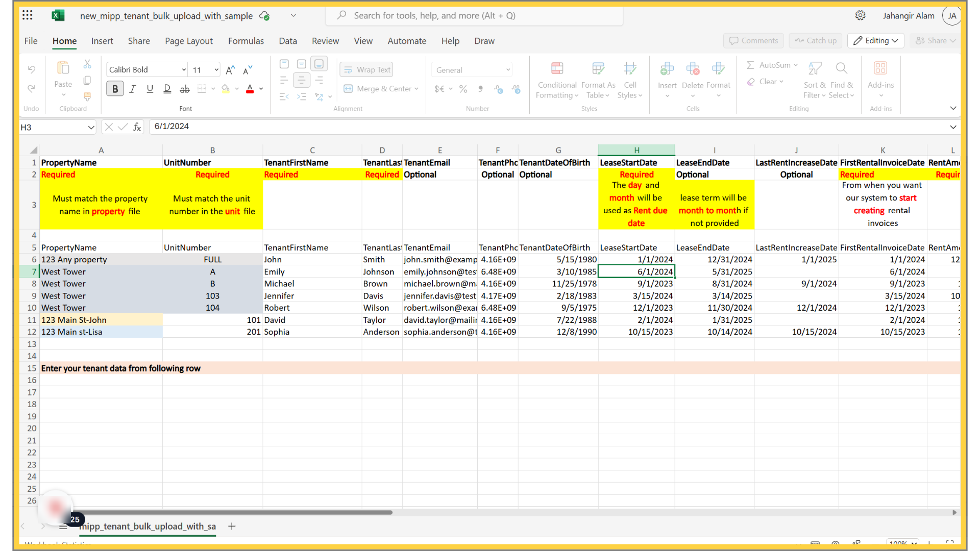Apply double underline formatting
The height and width of the screenshot is (551, 980).
167,89
